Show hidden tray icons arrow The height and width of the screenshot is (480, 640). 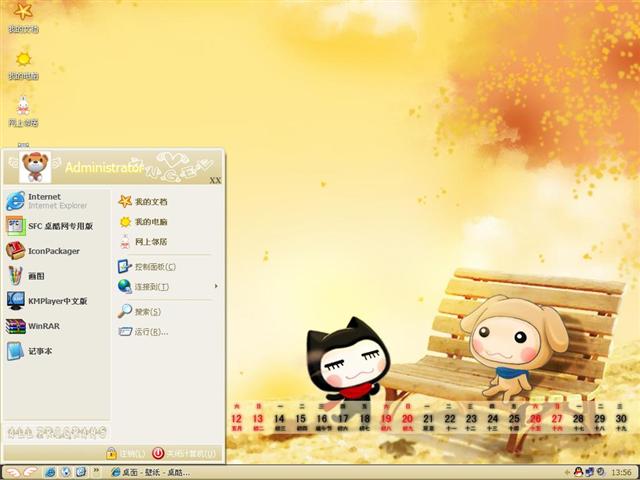pos(567,473)
